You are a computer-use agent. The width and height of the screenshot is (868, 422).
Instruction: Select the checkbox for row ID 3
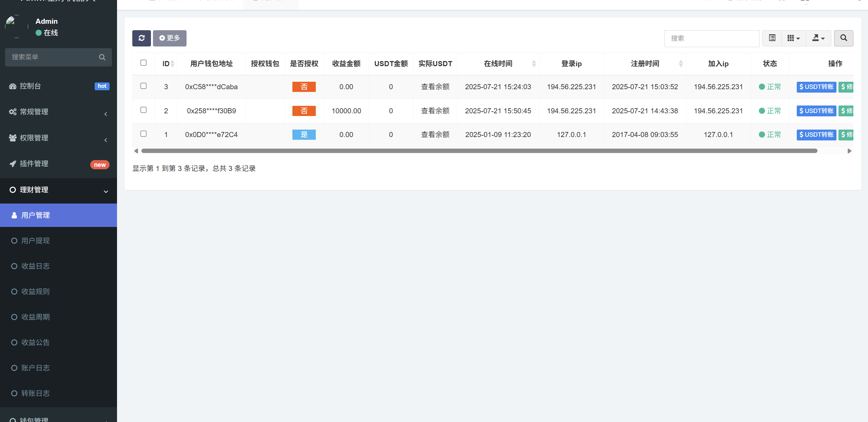[x=143, y=86]
